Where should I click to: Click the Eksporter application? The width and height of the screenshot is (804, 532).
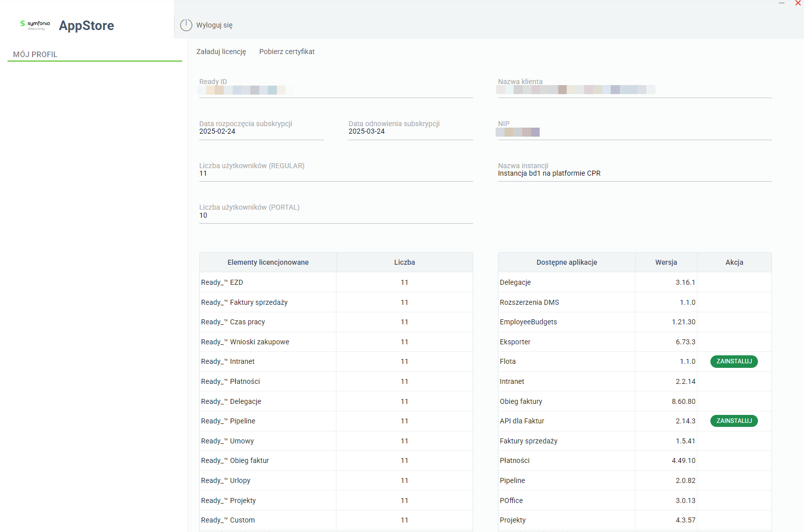coord(515,342)
